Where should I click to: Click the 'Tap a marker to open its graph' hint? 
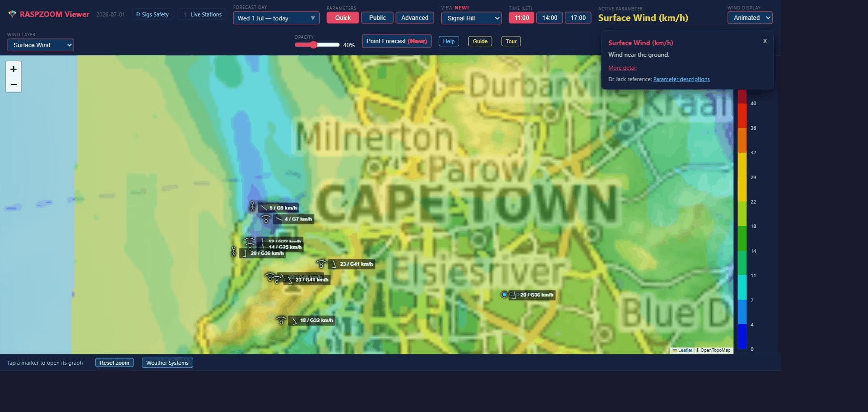tap(45, 363)
